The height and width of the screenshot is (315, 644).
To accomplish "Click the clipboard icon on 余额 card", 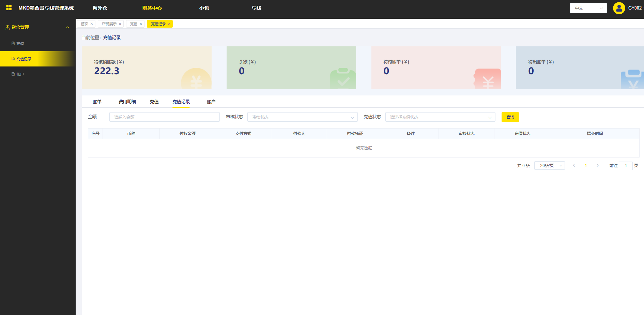I will pyautogui.click(x=343, y=79).
